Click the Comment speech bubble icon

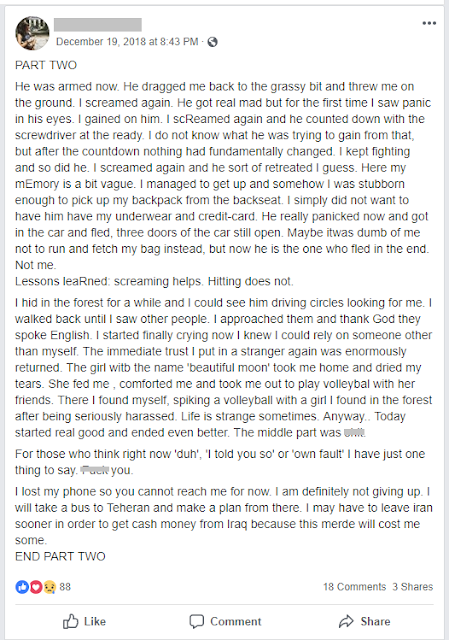point(197,621)
